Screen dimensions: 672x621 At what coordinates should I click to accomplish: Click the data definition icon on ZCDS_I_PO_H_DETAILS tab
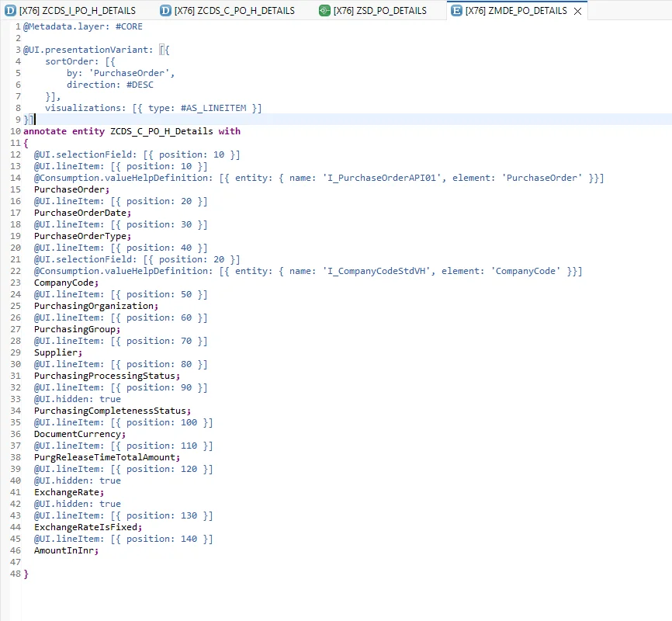(x=10, y=11)
